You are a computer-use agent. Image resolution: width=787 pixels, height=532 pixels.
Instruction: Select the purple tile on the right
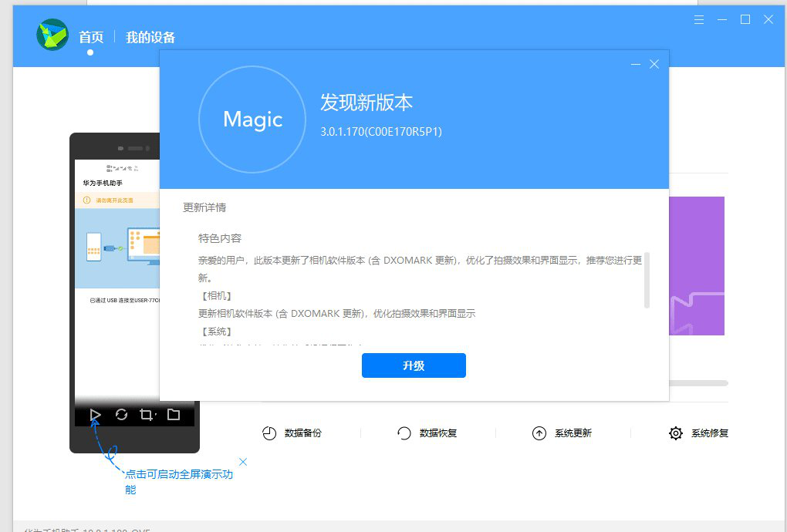[697, 266]
